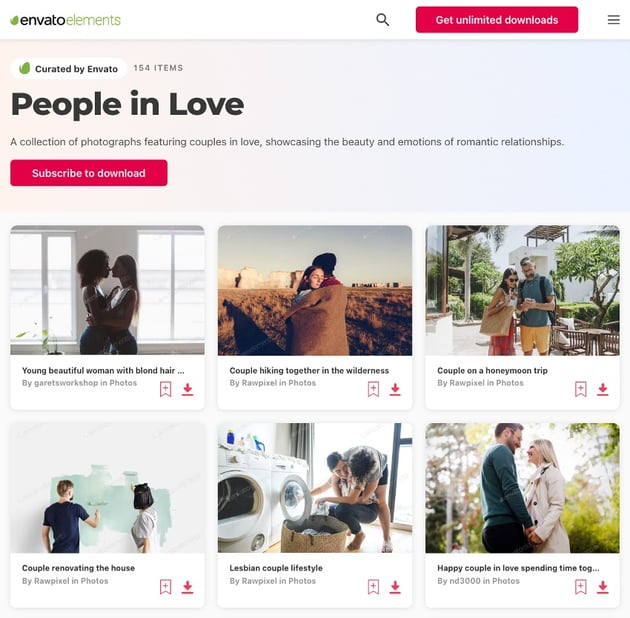Click Get unlimited downloads button
Viewport: 630px width, 618px height.
click(497, 20)
